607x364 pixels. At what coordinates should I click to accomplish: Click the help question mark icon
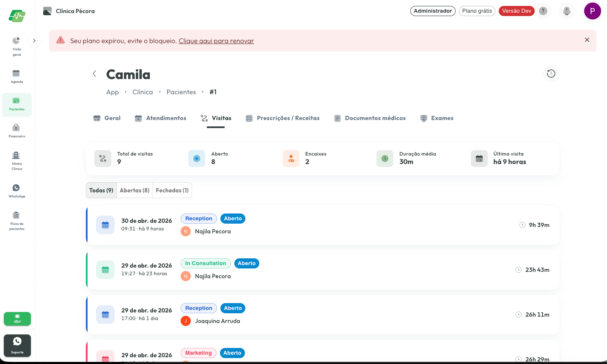pyautogui.click(x=543, y=11)
